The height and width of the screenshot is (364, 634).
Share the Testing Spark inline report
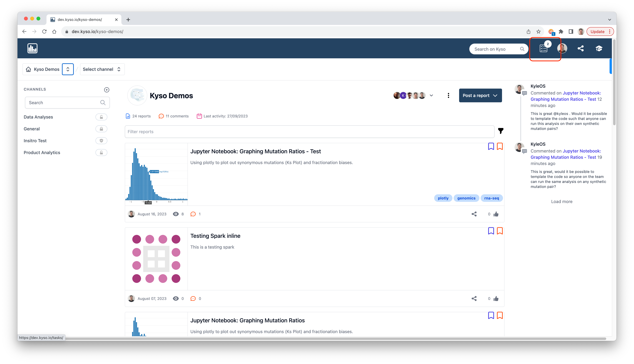coord(474,298)
